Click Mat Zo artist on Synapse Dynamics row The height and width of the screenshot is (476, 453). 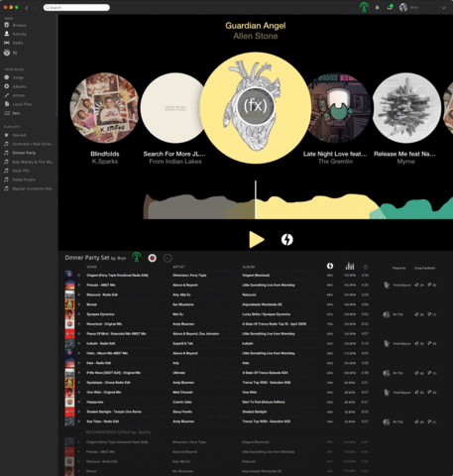tap(177, 314)
